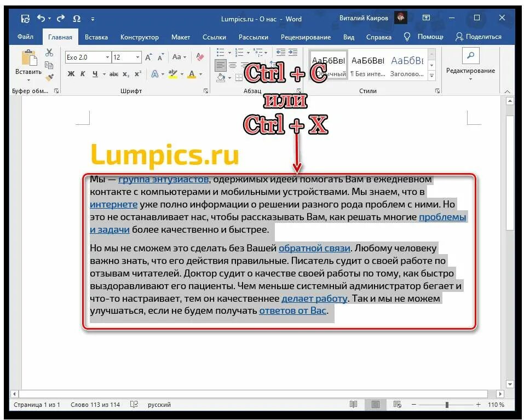The width and height of the screenshot is (524, 420).
Task: Decrease font size with the shrink icon
Action: (161, 57)
